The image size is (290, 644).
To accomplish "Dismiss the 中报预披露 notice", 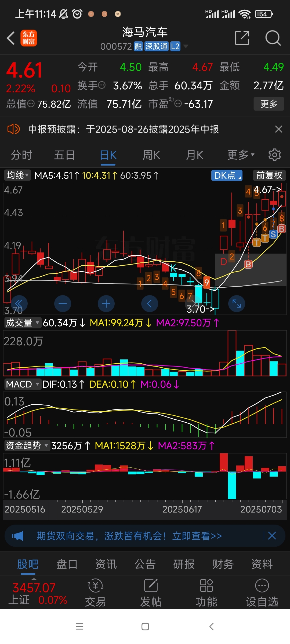I will [x=279, y=129].
